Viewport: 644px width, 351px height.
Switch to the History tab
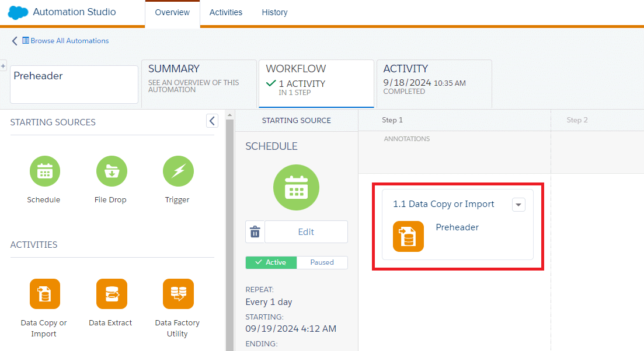pos(275,12)
